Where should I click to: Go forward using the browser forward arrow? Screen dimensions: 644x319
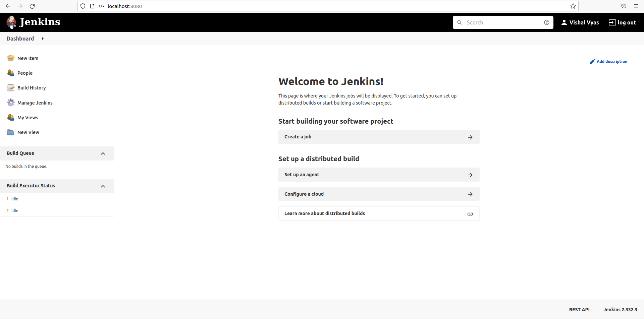[x=20, y=6]
